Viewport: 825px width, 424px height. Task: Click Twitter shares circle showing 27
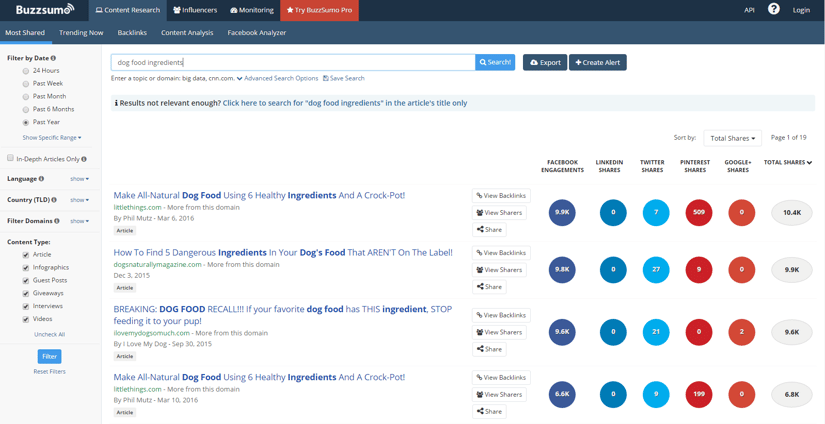(x=655, y=269)
